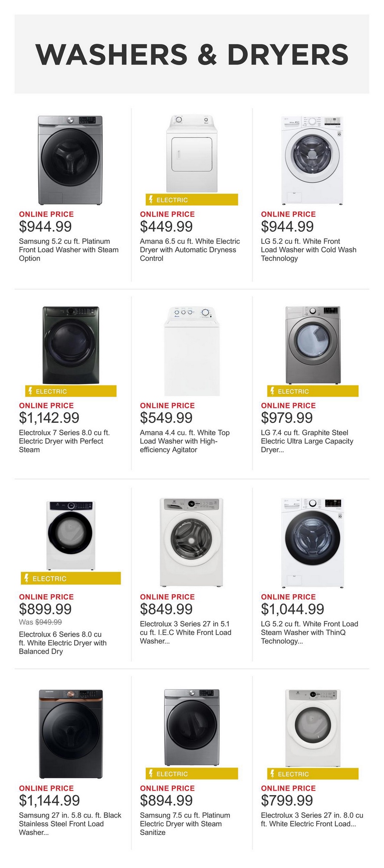Open the Samsung 5.2 cu ft Platinum washer link

click(x=69, y=250)
